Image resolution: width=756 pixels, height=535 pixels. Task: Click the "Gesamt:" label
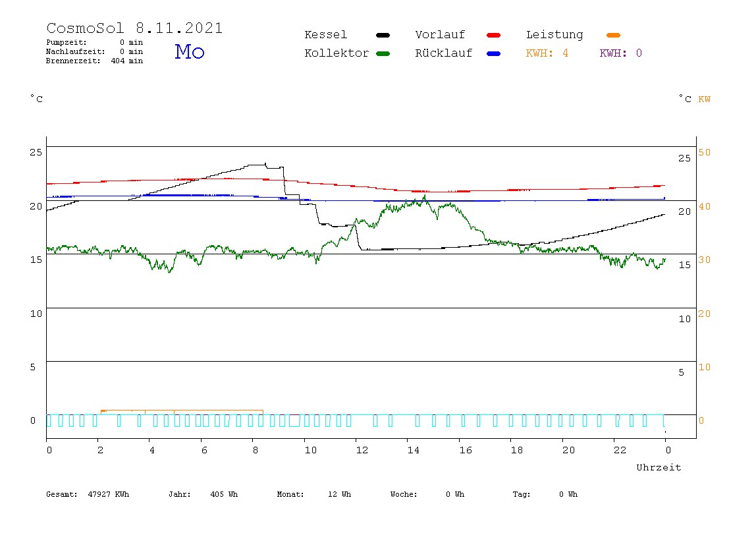62,494
